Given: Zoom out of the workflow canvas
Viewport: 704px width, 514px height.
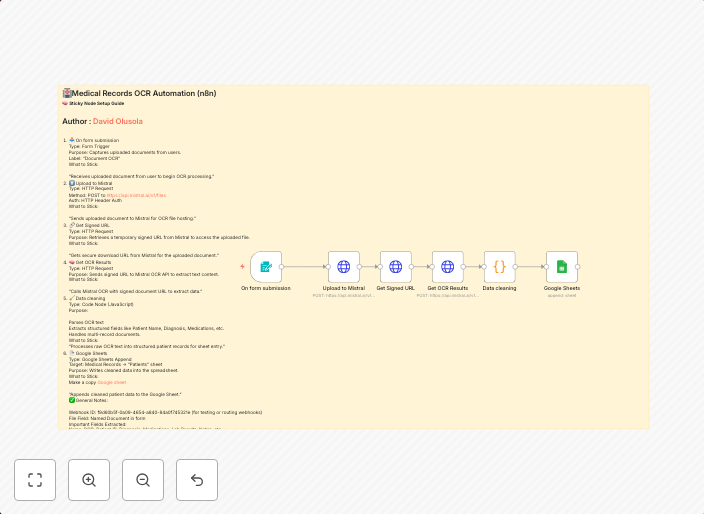Looking at the screenshot, I should (x=143, y=480).
